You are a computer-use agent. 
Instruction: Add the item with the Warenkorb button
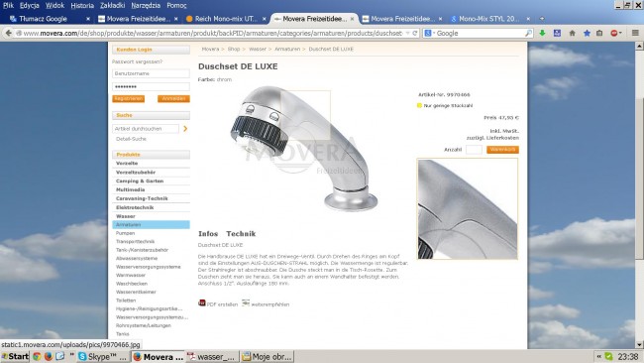click(502, 150)
